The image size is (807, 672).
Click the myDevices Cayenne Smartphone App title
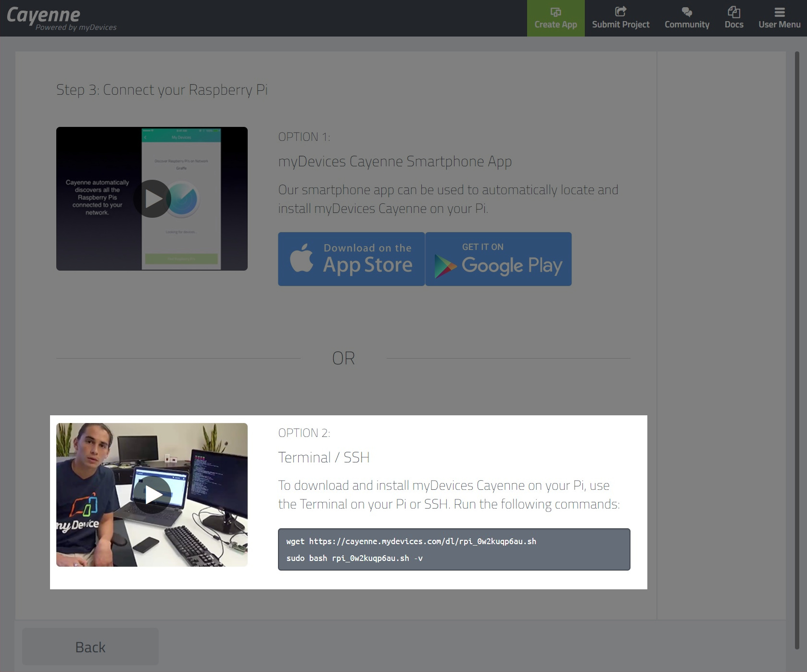pos(395,162)
